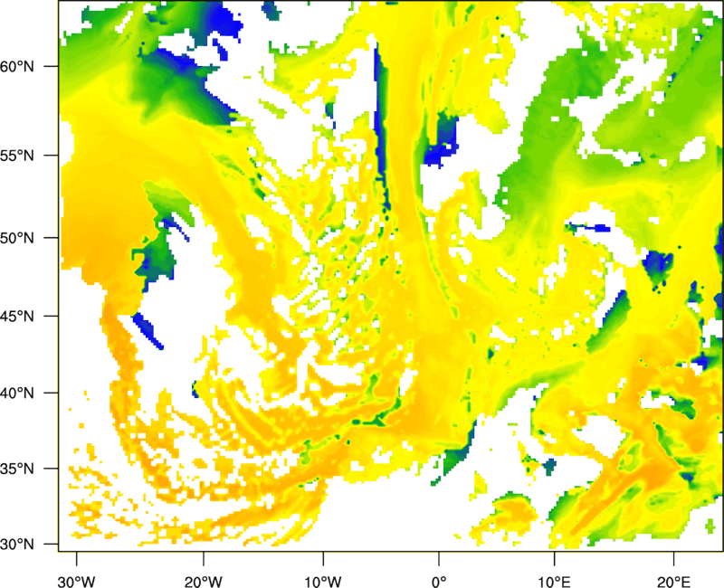Click the 45°N latitude label
724x588 pixels.
pyautogui.click(x=17, y=317)
